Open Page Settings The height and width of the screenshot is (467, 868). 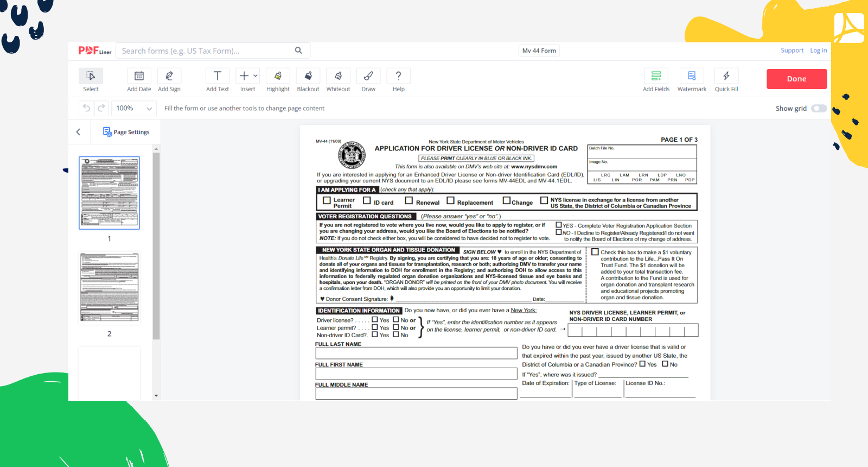coord(126,132)
